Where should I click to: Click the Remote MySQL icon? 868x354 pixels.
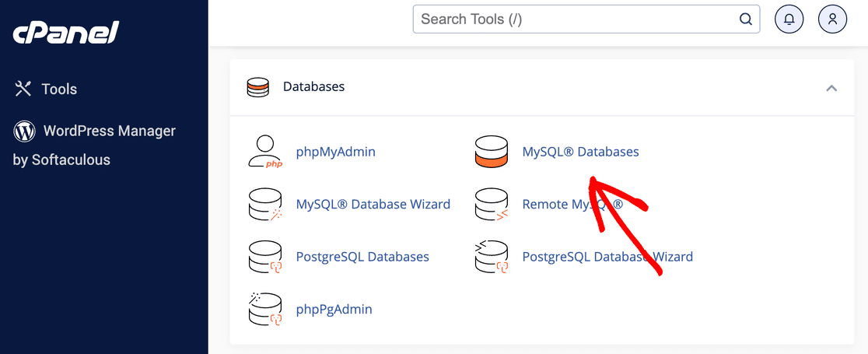491,205
